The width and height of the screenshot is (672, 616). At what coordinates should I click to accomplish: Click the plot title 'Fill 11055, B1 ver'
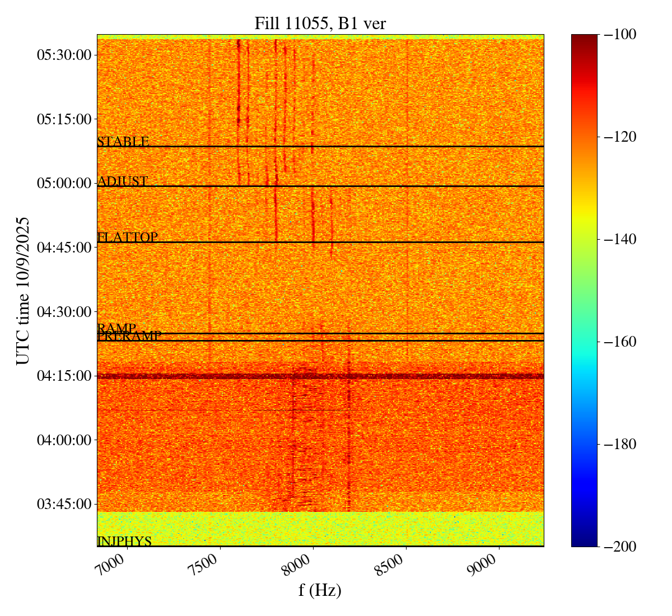[x=320, y=23]
